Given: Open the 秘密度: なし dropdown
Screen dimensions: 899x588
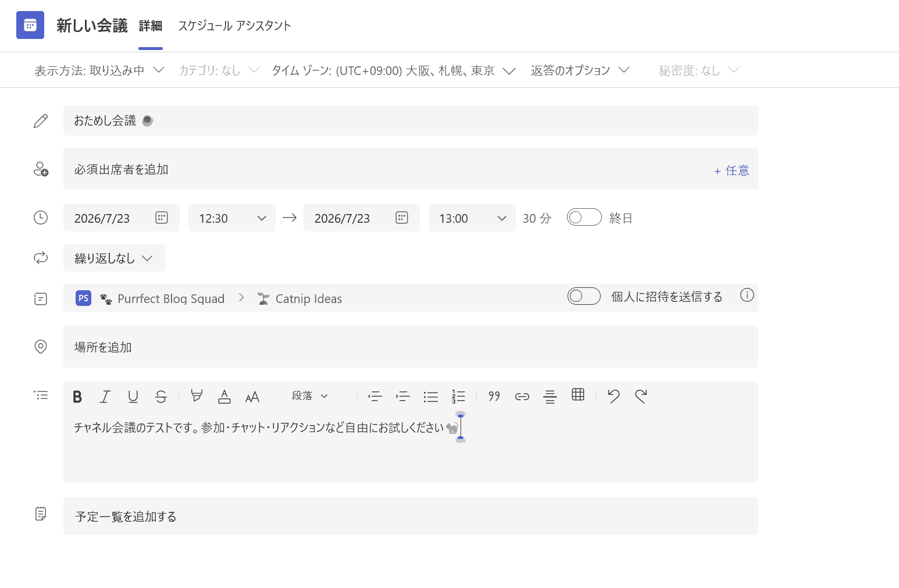Looking at the screenshot, I should click(x=698, y=70).
